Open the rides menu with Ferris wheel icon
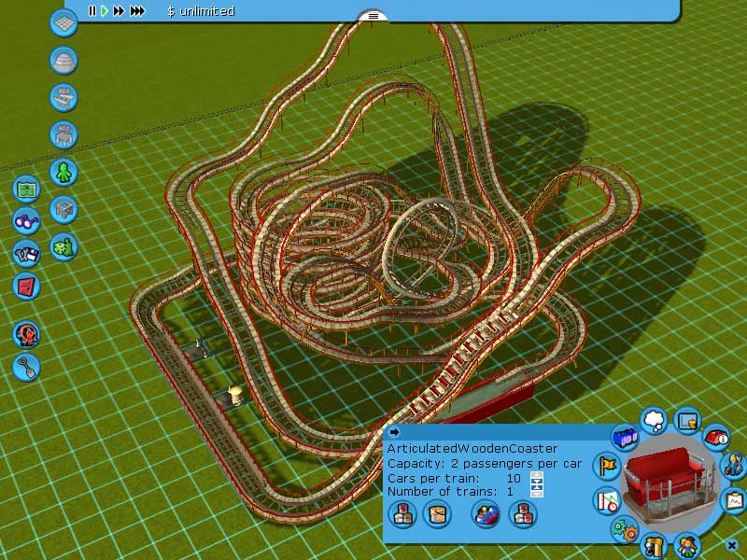Image resolution: width=747 pixels, height=560 pixels. (x=26, y=334)
